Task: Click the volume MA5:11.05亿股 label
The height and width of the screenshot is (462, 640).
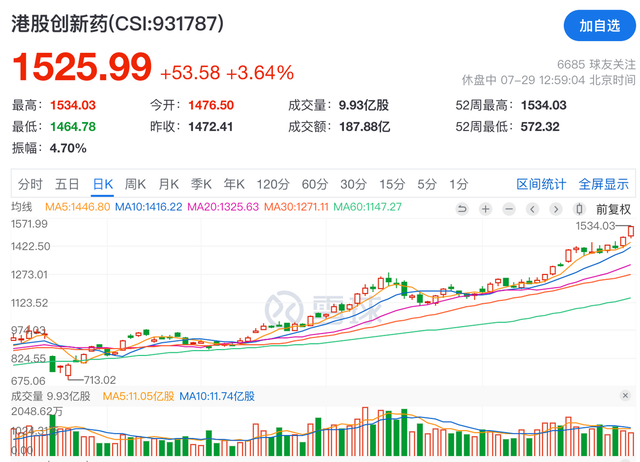Action: [138, 396]
